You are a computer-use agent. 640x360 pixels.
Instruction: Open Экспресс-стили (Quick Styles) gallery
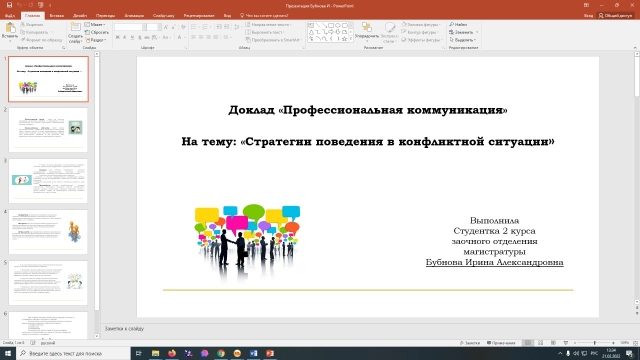tap(390, 32)
